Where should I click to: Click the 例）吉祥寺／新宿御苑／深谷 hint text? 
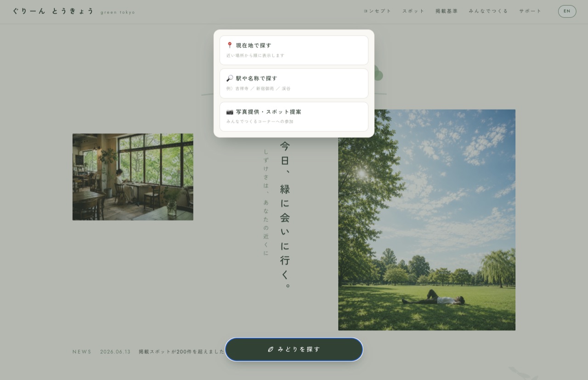click(258, 89)
